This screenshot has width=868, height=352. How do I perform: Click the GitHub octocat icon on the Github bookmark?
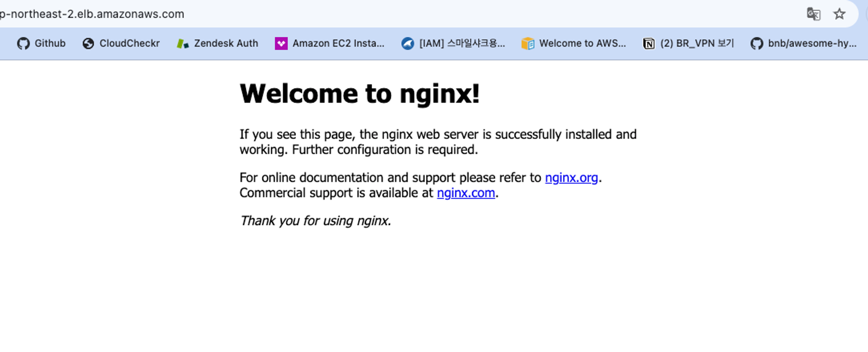(23, 44)
